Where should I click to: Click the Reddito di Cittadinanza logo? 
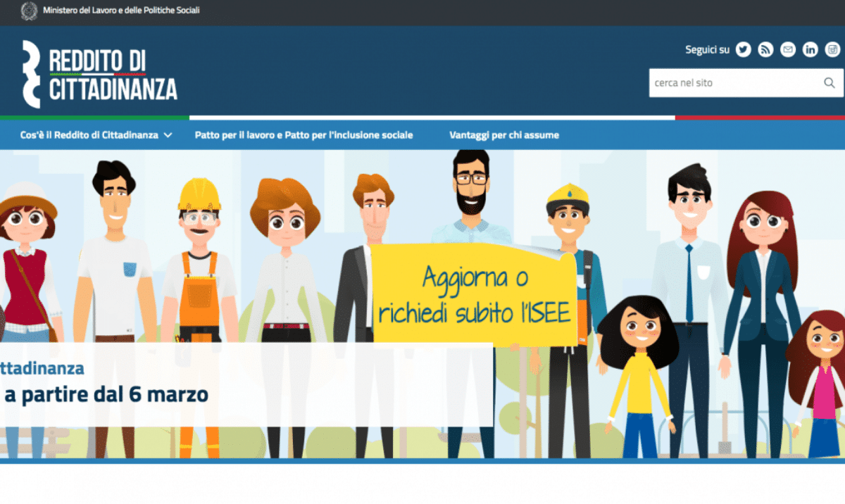coord(99,75)
